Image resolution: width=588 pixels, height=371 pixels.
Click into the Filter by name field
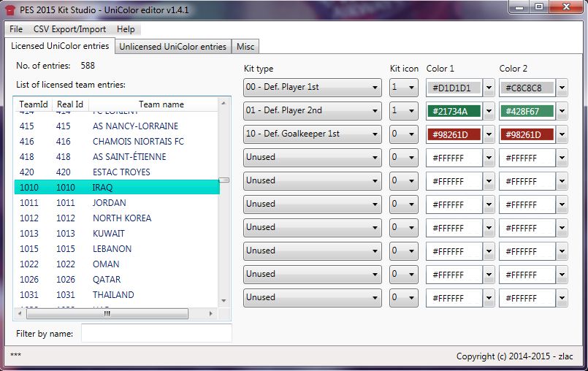(156, 333)
